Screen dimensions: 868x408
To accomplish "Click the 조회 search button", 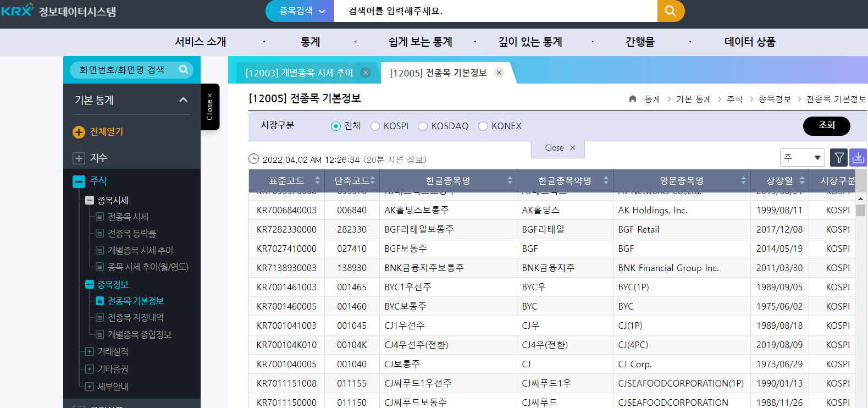I will [x=827, y=126].
